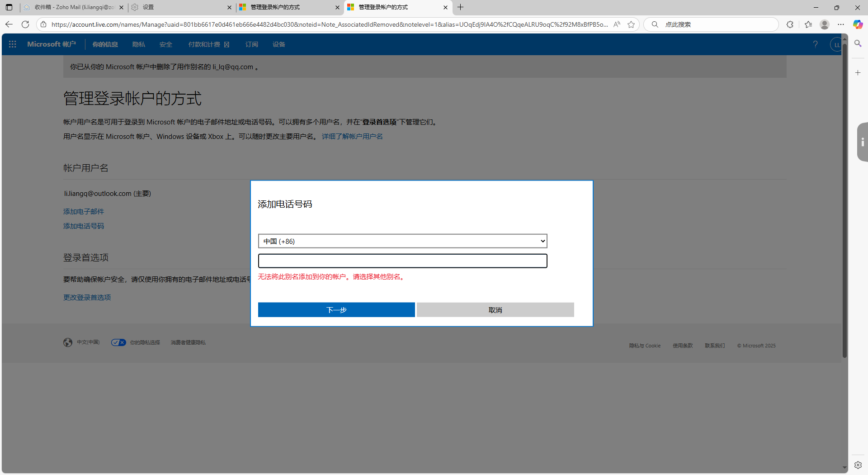Open 消费者健康隐私 footer link
This screenshot has height=475, width=868.
pyautogui.click(x=188, y=342)
